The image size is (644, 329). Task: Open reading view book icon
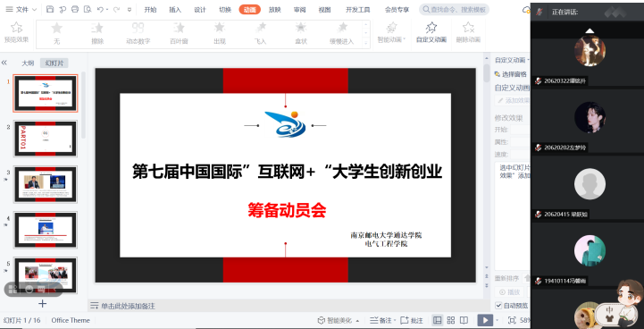[x=464, y=320]
